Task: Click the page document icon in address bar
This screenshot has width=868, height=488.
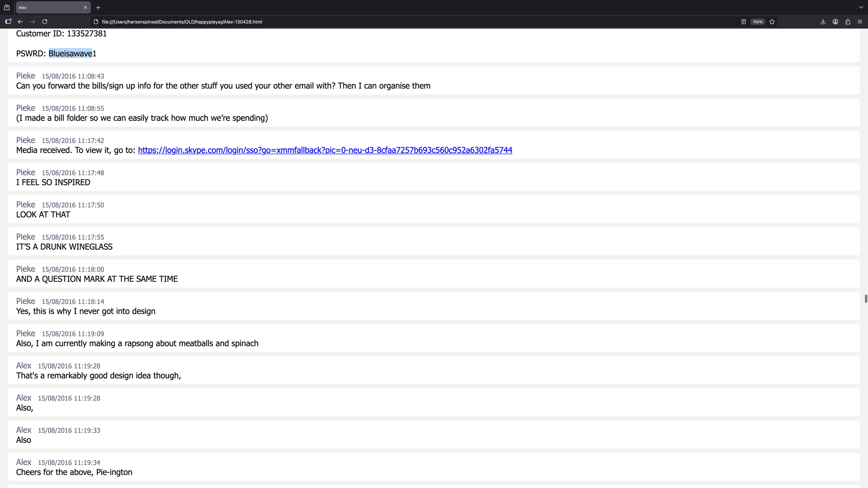Action: (96, 22)
